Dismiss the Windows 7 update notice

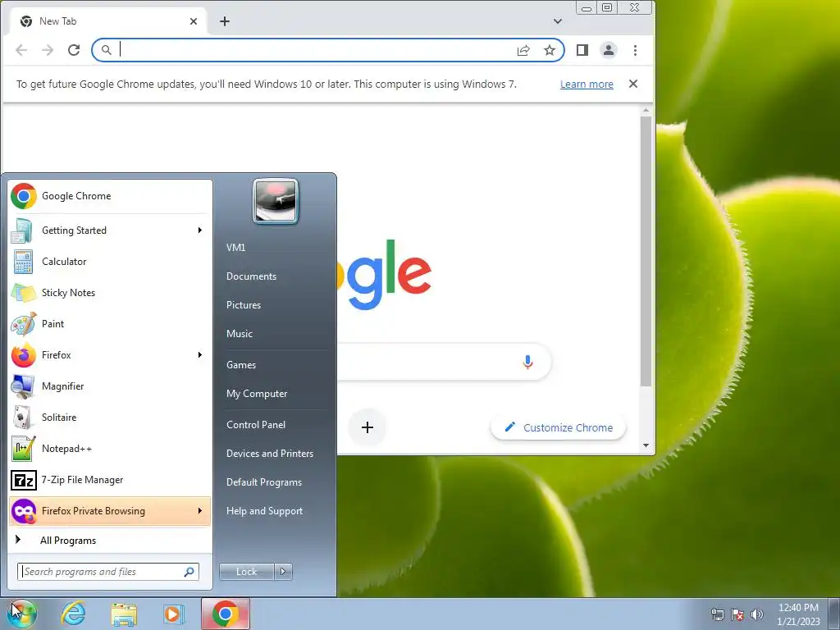[633, 84]
